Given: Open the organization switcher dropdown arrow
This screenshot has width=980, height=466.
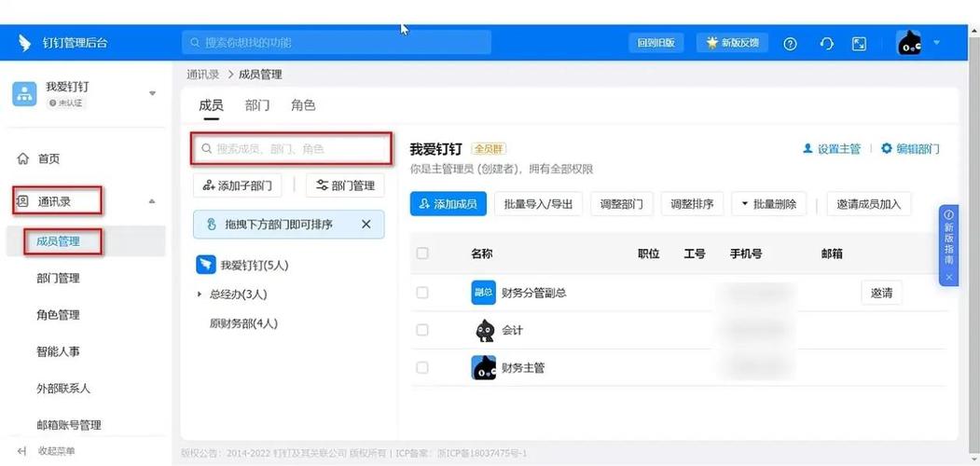Looking at the screenshot, I should coord(152,94).
